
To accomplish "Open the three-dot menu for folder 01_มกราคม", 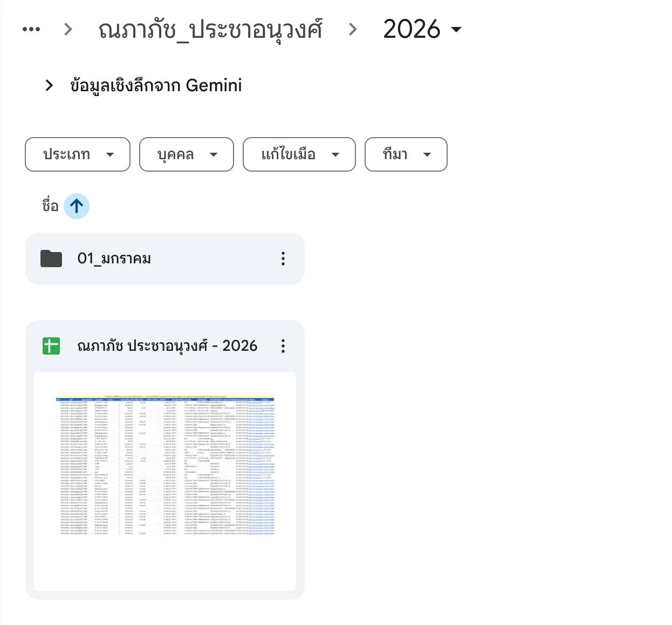I will (x=283, y=259).
